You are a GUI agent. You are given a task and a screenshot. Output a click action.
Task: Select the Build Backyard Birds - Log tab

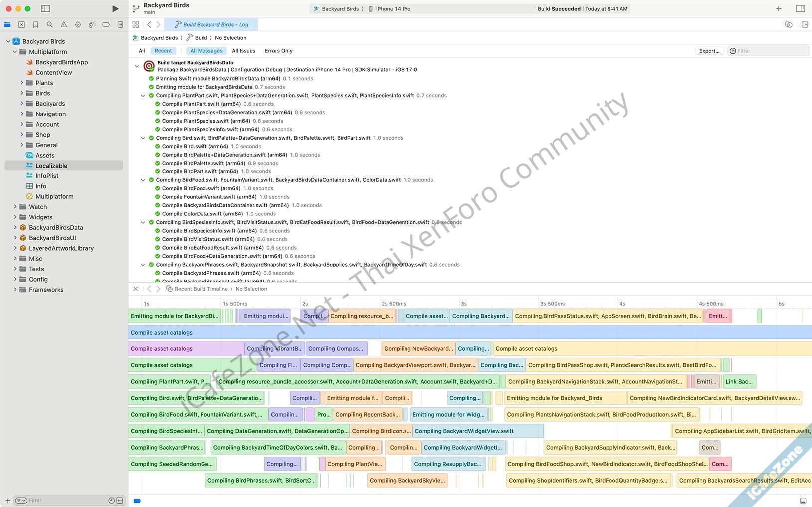(215, 24)
